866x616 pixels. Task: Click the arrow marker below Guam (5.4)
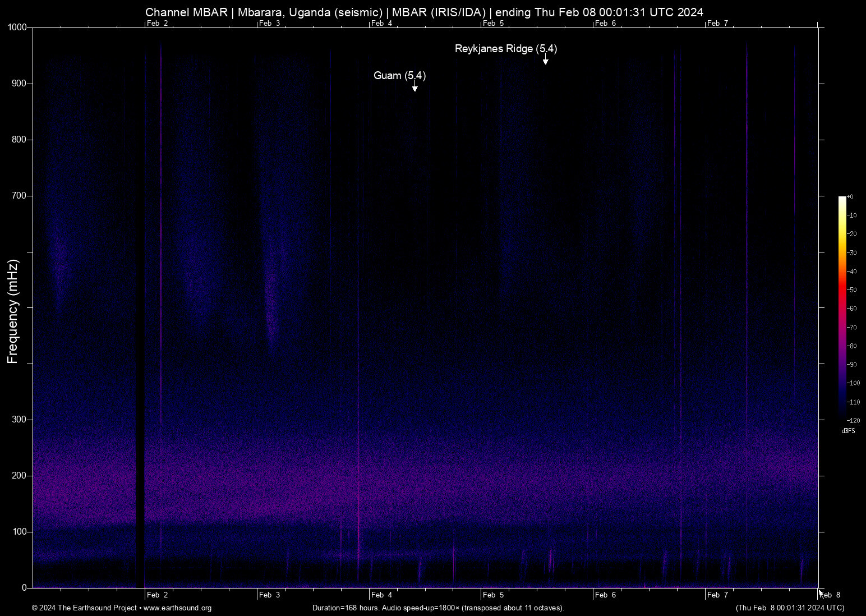tap(414, 87)
